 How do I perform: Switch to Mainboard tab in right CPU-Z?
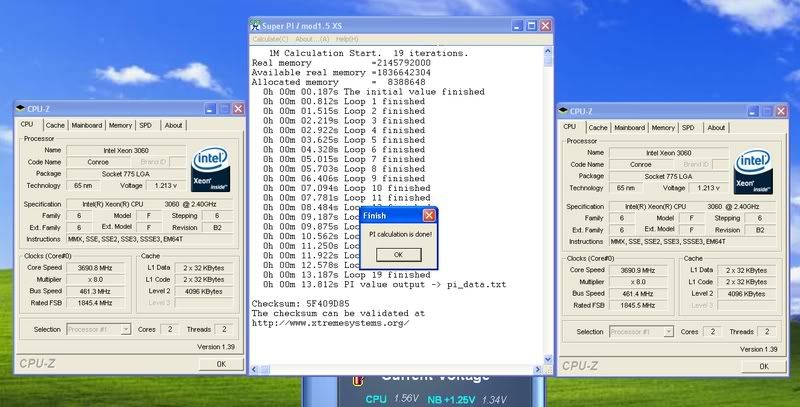629,128
